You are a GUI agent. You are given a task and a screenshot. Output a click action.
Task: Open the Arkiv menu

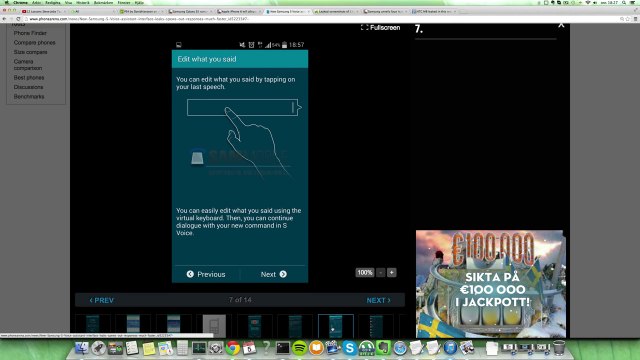[36, 2]
